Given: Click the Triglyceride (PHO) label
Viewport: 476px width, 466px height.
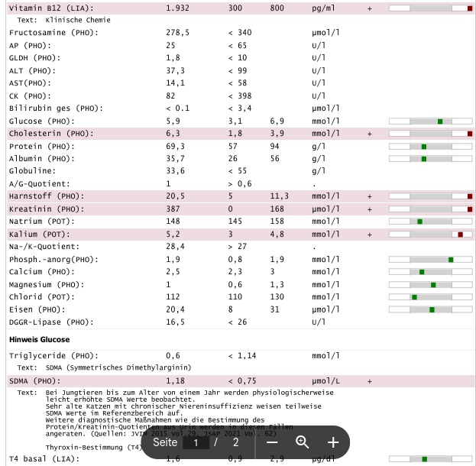Looking at the screenshot, I should 53,356.
